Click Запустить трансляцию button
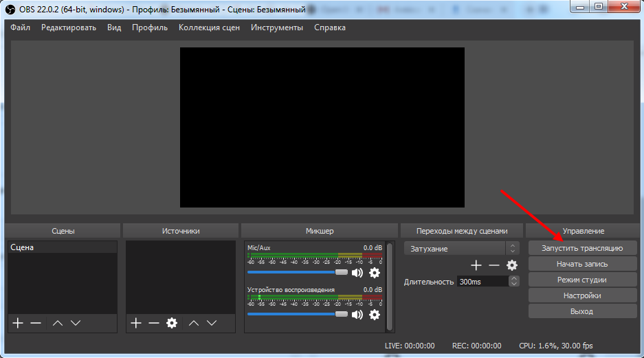The image size is (644, 358). pos(581,248)
